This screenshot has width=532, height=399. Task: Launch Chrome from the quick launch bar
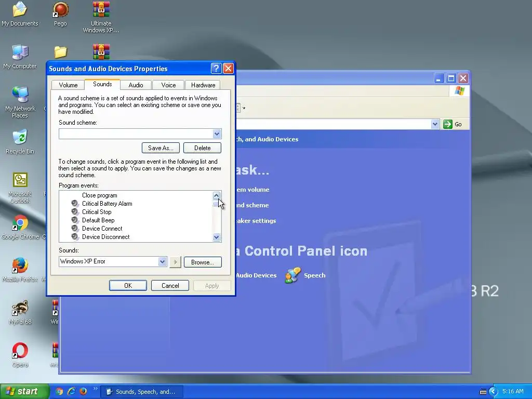click(x=59, y=391)
